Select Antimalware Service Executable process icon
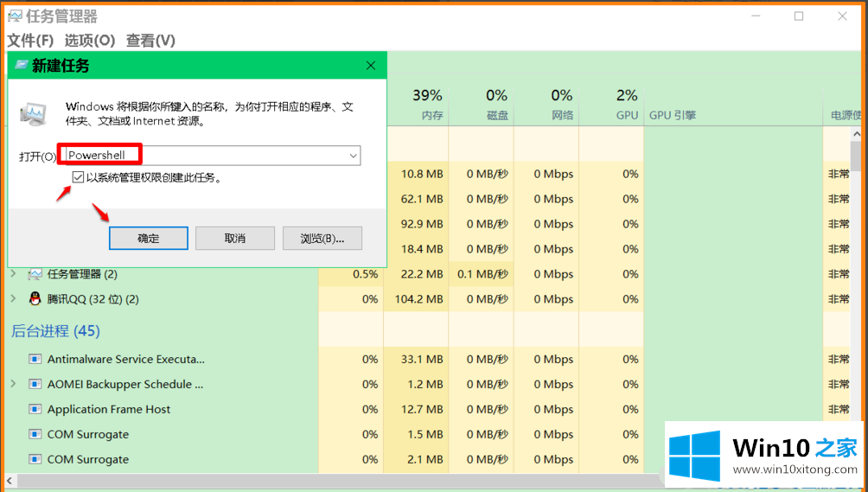Image resolution: width=868 pixels, height=492 pixels. (x=35, y=359)
